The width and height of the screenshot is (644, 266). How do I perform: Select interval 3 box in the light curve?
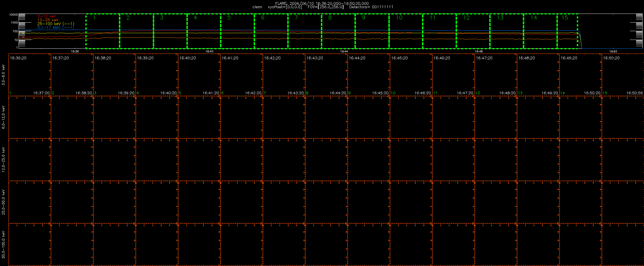click(x=170, y=31)
